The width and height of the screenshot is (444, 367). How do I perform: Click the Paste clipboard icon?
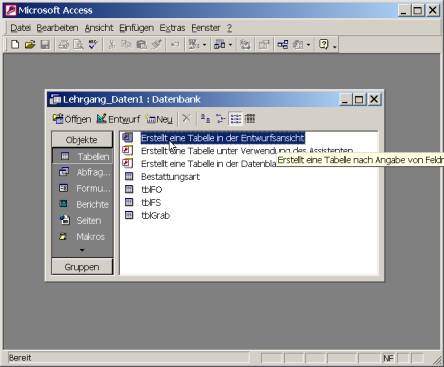tap(141, 44)
